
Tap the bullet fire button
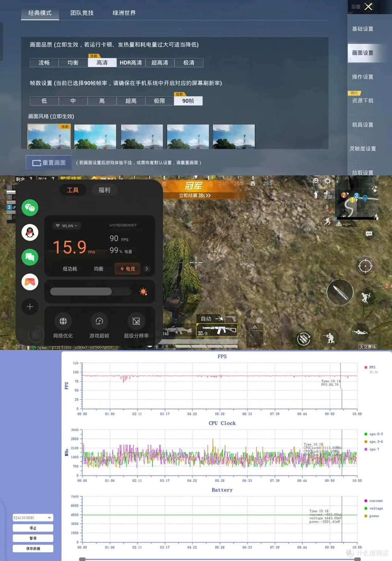click(340, 292)
